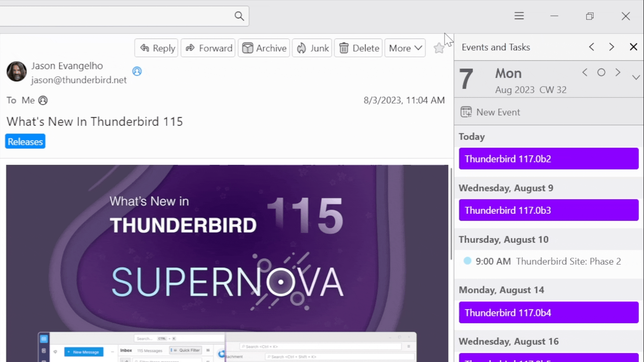This screenshot has height=362, width=644.
Task: Click the message body scrollbar
Action: 451,214
